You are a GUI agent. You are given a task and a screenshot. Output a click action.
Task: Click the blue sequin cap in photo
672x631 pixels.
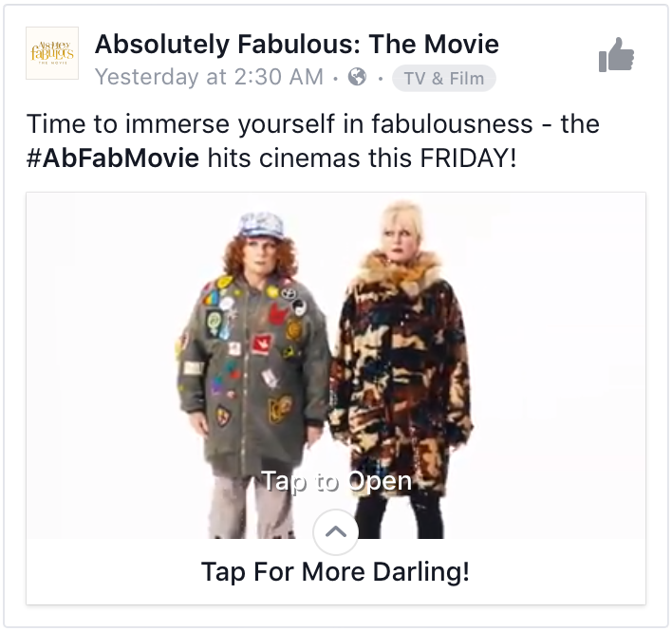(262, 225)
